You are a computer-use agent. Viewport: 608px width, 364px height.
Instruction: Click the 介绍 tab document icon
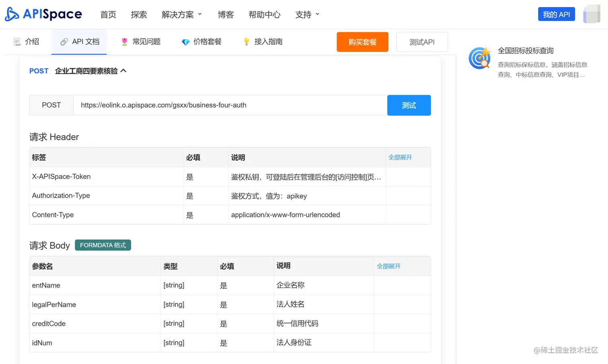tap(17, 42)
